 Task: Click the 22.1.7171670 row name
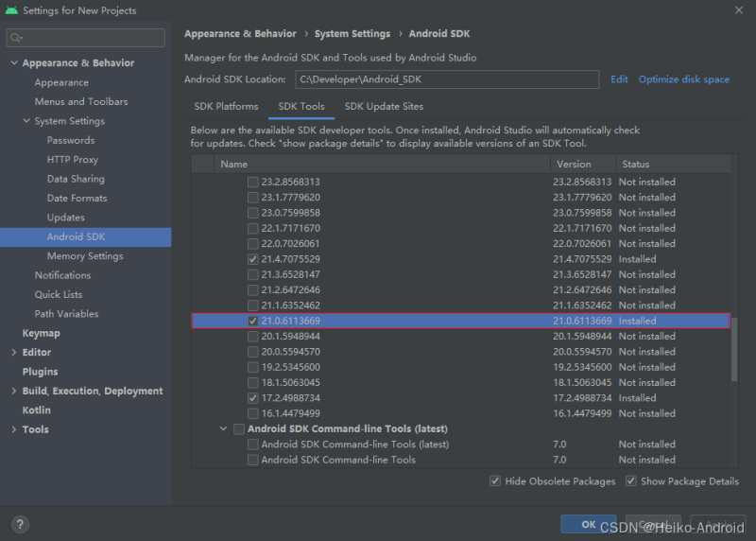tap(291, 228)
